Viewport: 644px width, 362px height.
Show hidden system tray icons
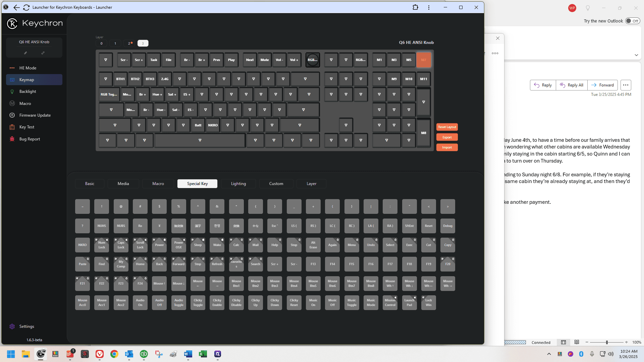click(549, 354)
